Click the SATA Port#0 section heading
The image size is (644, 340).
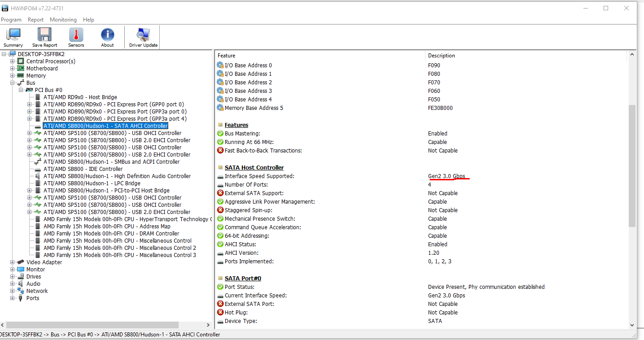[x=243, y=278]
